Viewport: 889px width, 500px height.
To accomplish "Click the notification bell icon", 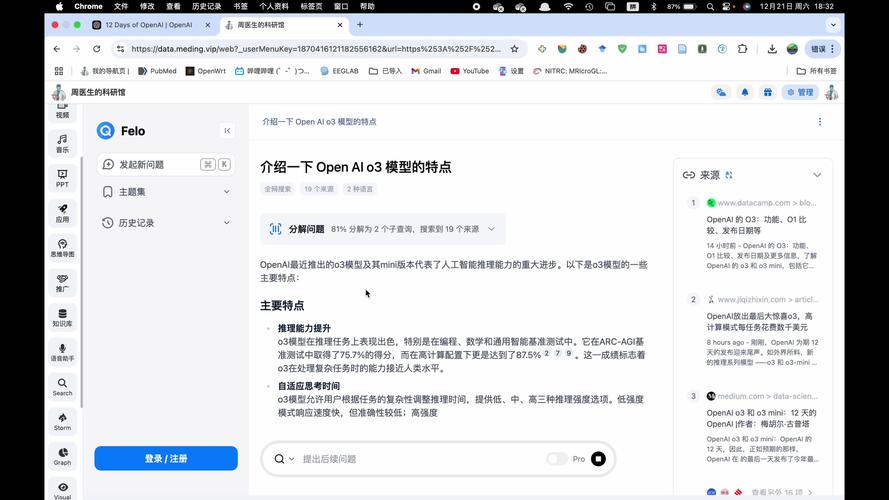I will pyautogui.click(x=744, y=92).
